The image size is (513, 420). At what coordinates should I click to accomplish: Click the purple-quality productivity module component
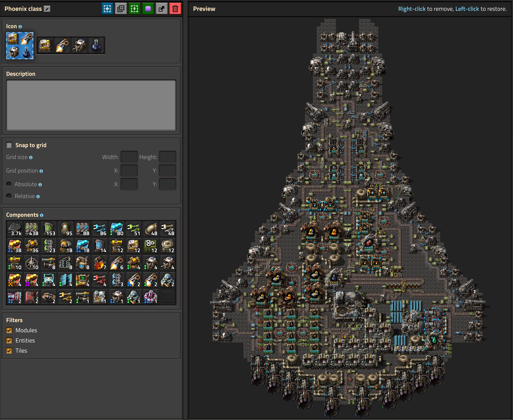point(32,280)
